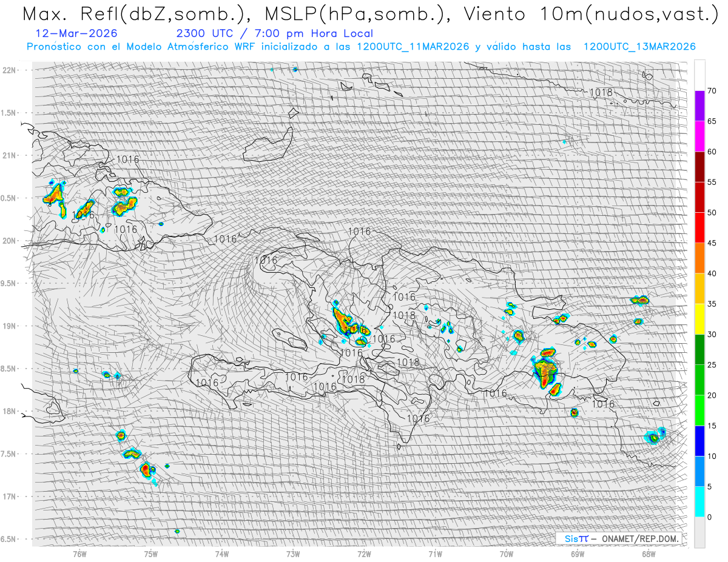Click the '70W' longitude axis label
This screenshot has width=728, height=562.
(507, 554)
